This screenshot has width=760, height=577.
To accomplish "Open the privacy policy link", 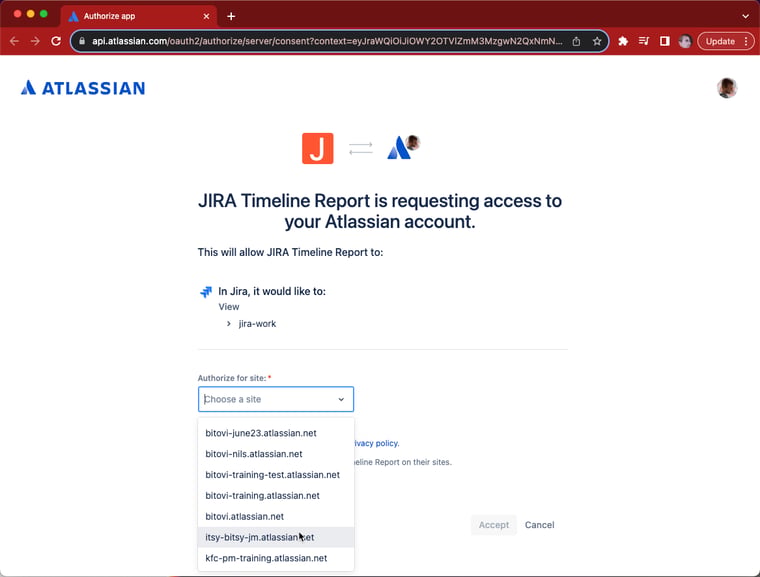I will click(x=377, y=443).
